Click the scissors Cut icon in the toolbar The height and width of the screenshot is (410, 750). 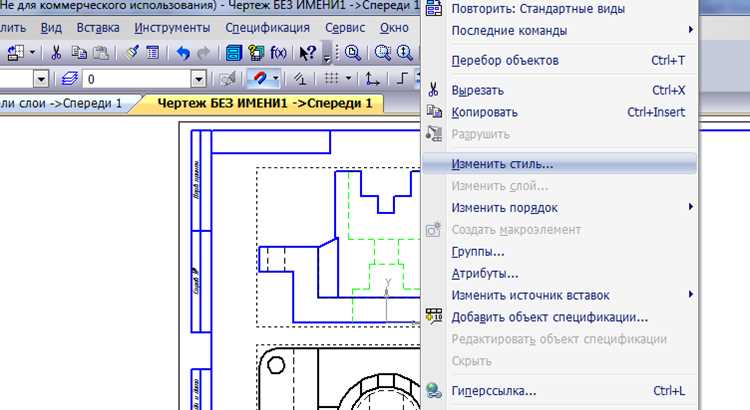tap(56, 53)
